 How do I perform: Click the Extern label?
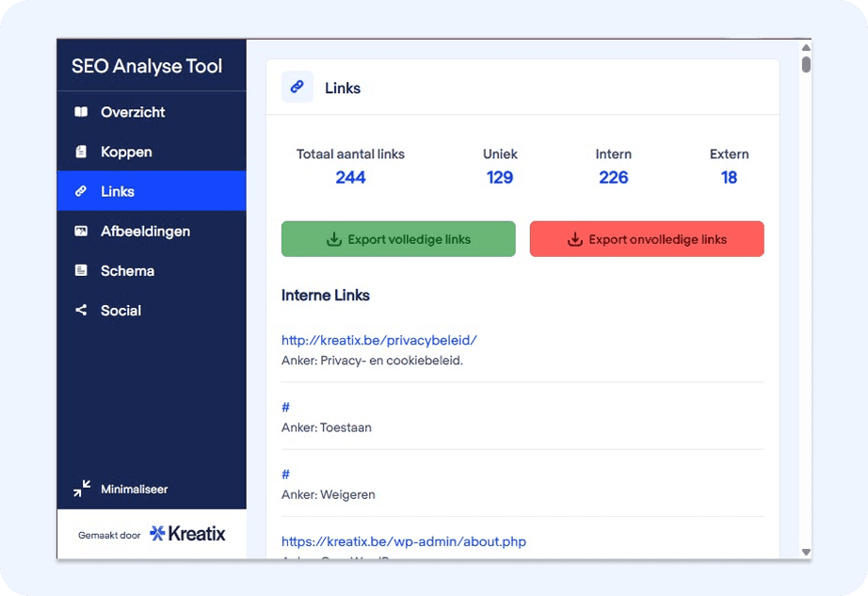click(729, 153)
